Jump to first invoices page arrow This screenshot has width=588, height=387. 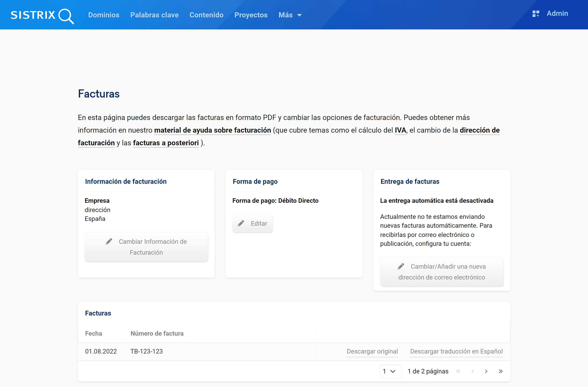pyautogui.click(x=458, y=371)
